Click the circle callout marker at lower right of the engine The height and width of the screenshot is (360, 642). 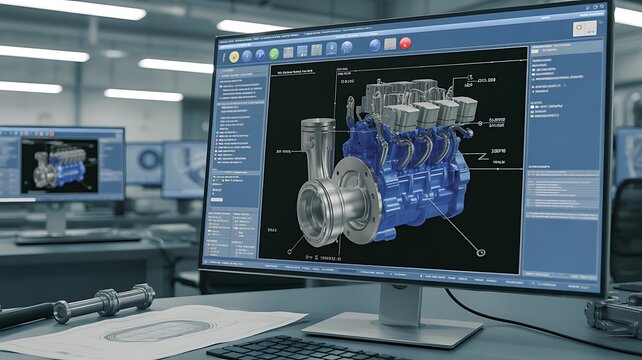click(481, 253)
